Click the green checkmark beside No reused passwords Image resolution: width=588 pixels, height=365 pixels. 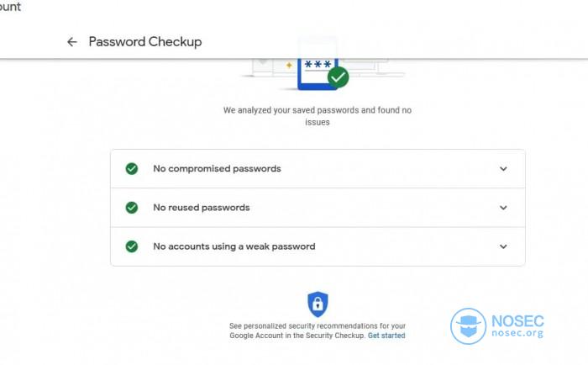132,208
